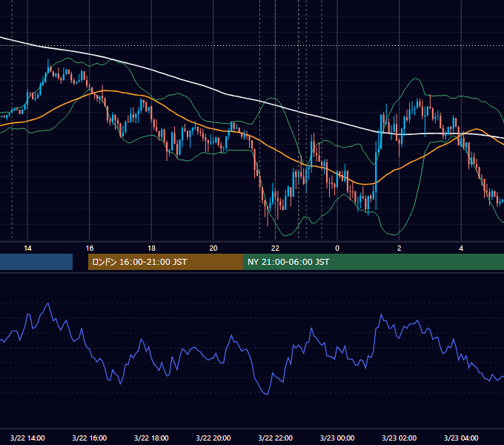Click the ロンドン 16:00-21:00 JST session bar

click(165, 262)
